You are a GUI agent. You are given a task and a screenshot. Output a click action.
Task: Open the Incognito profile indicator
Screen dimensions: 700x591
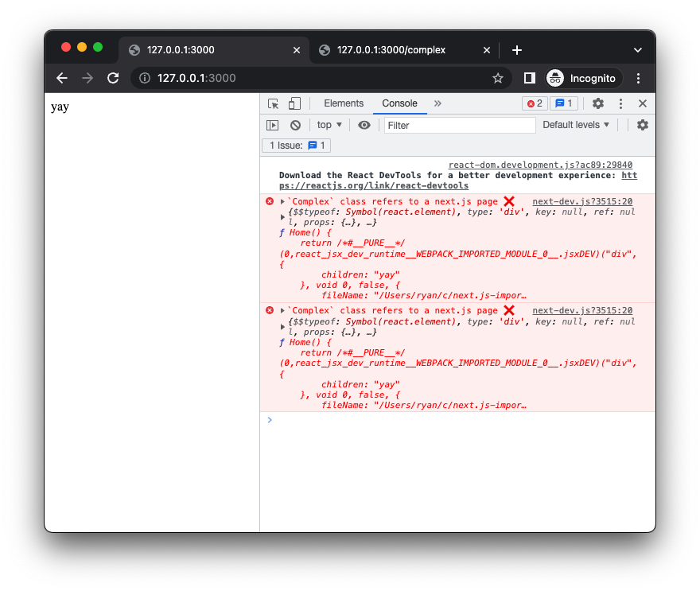pyautogui.click(x=582, y=78)
